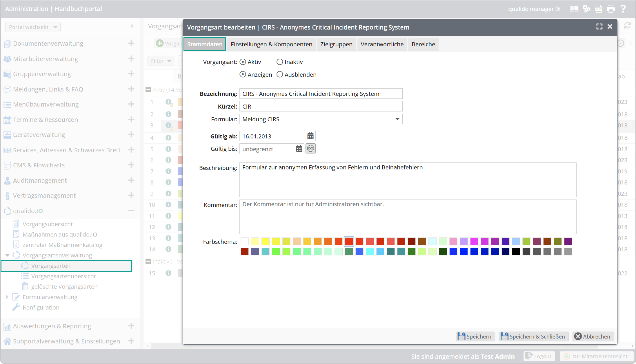Click the Konfiguration wrench icon
636x364 pixels.
click(x=16, y=307)
